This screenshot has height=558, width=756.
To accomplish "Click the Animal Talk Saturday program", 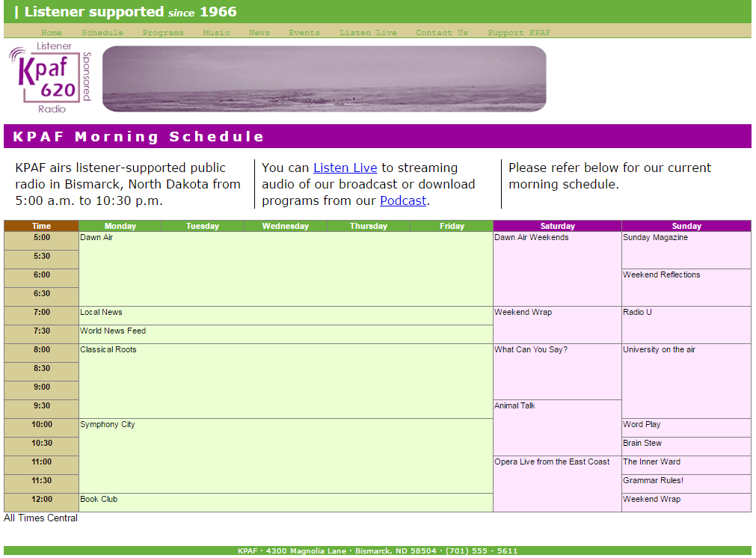I will pos(514,406).
